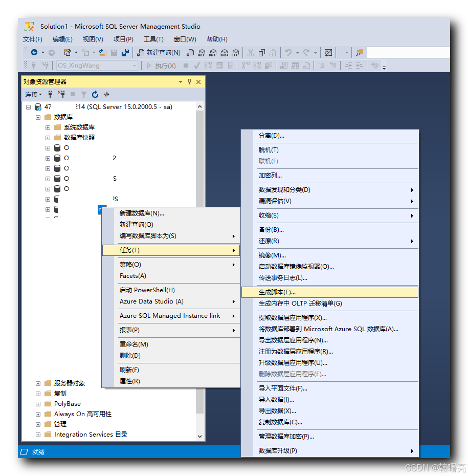The height and width of the screenshot is (476, 468).
Task: Click the XMLA query icon
Action: click(x=225, y=53)
